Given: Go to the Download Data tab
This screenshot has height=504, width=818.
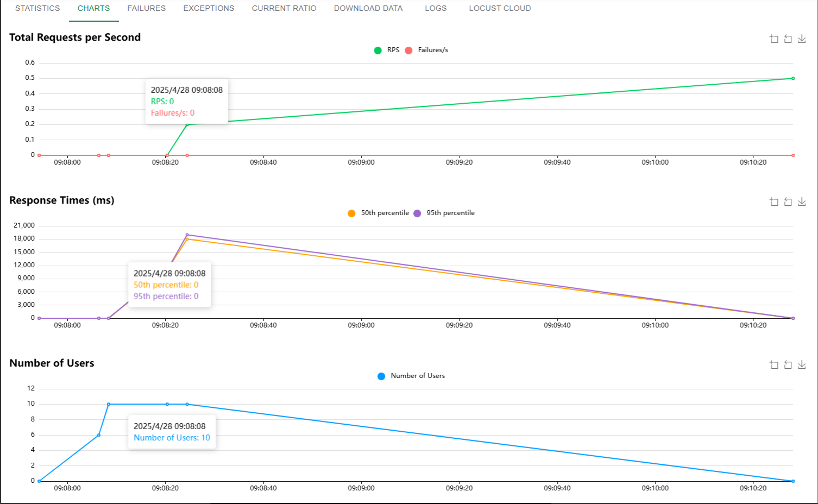Looking at the screenshot, I should click(x=368, y=8).
